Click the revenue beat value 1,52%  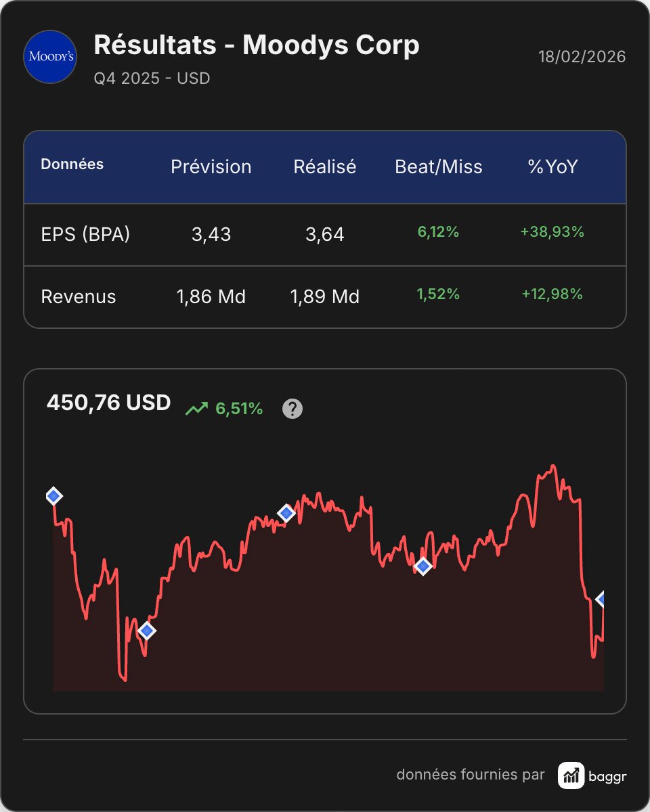click(x=439, y=294)
